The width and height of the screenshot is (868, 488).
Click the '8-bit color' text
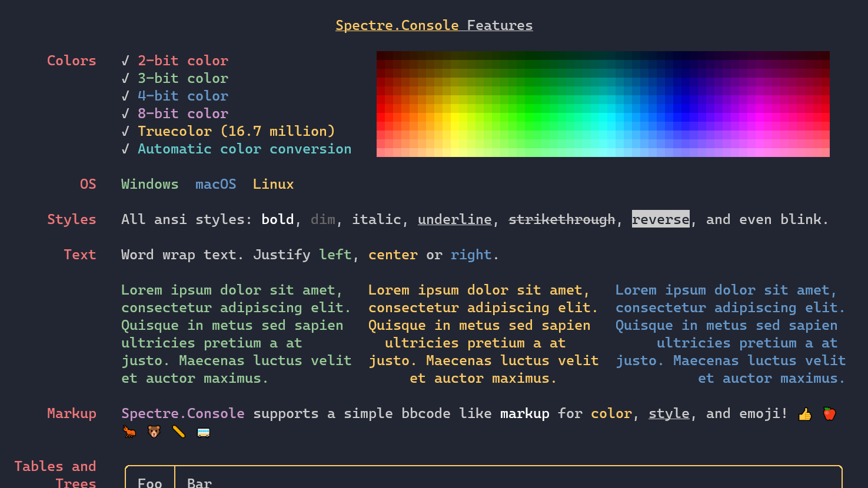coord(183,113)
